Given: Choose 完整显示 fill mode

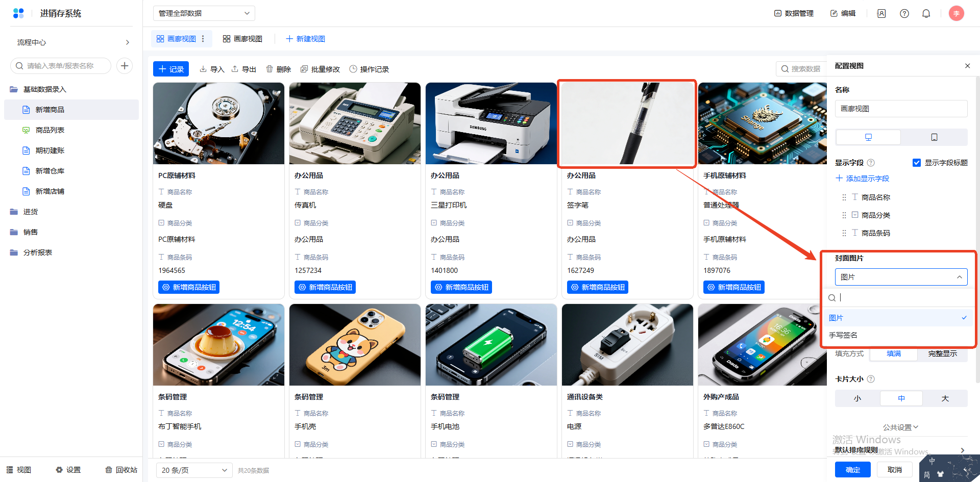Looking at the screenshot, I should pos(942,353).
